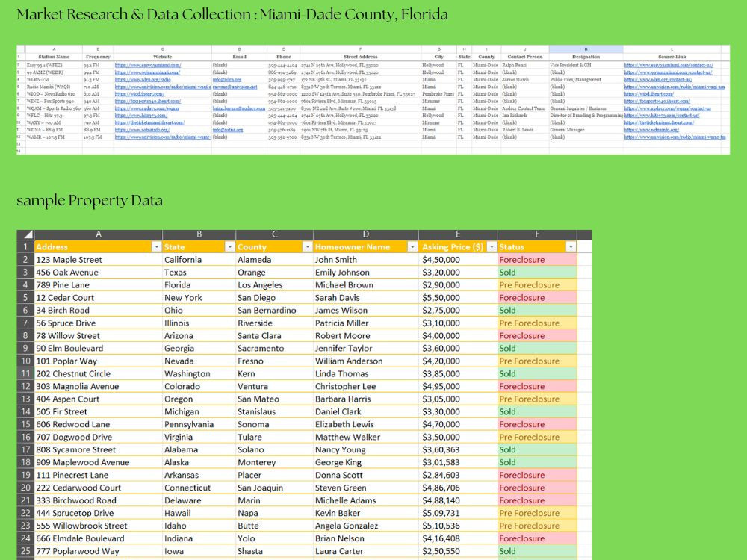Viewport: 747px width, 560px height.
Task: Select the 'San Joaquin' county cell
Action: [x=274, y=488]
